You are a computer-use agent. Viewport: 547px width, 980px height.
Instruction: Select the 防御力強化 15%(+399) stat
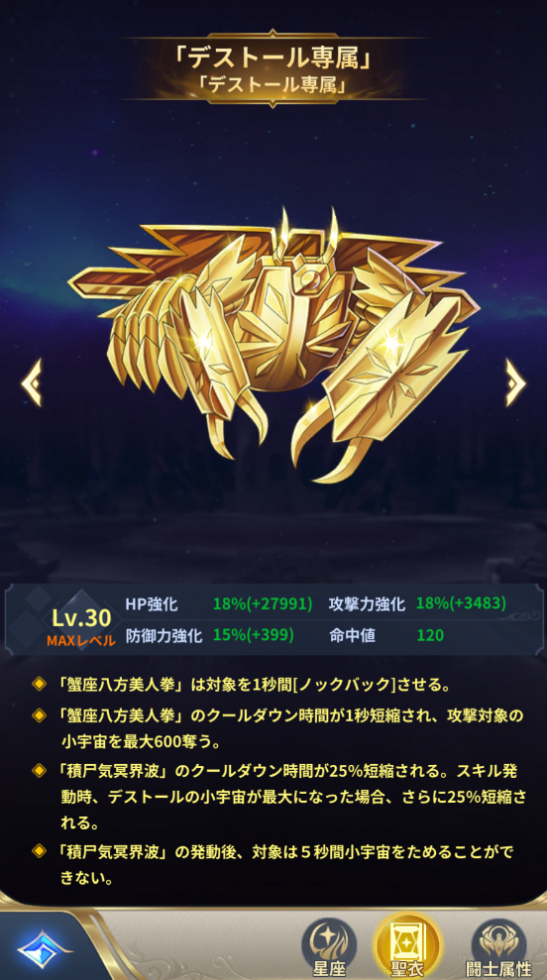tap(209, 635)
